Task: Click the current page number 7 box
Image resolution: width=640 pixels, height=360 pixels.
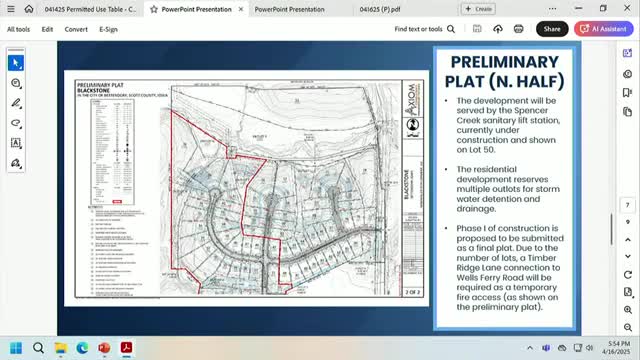Action: tap(628, 205)
